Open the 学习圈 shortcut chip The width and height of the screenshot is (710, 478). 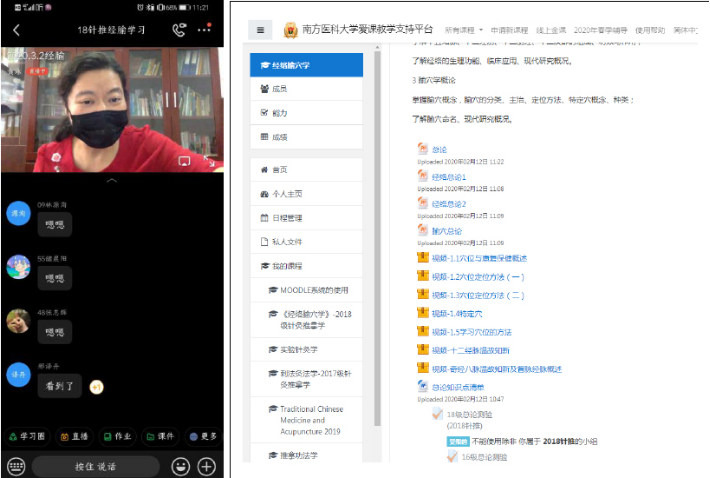tap(28, 436)
